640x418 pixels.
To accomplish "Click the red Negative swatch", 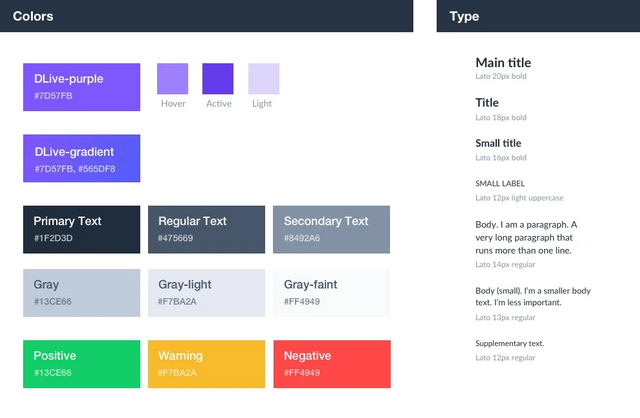I will 332,364.
